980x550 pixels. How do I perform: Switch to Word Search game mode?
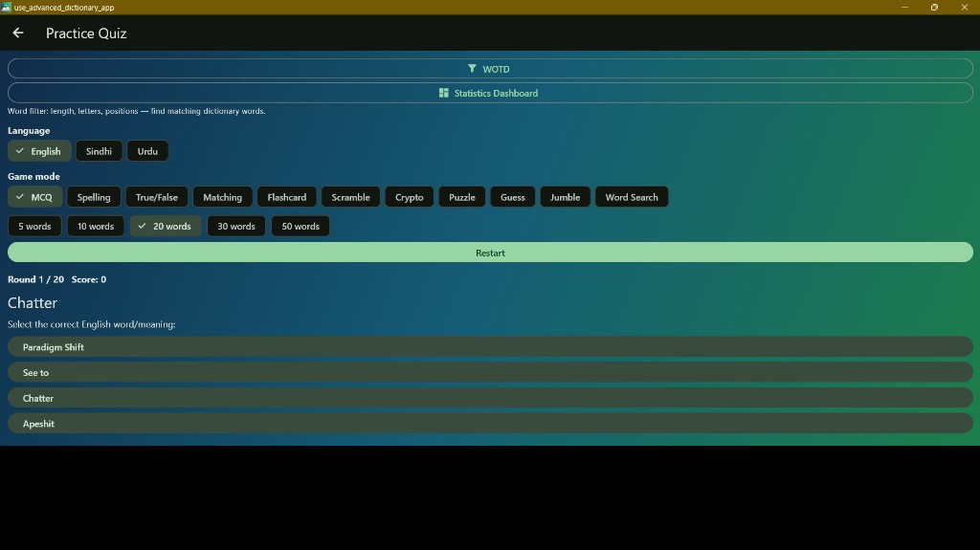click(632, 197)
